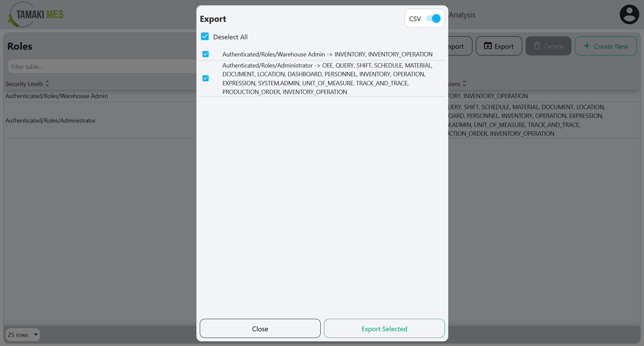Screen dimensions: 644x346
Task: Toggle Security Levels sort order chevron
Action: pos(47,83)
